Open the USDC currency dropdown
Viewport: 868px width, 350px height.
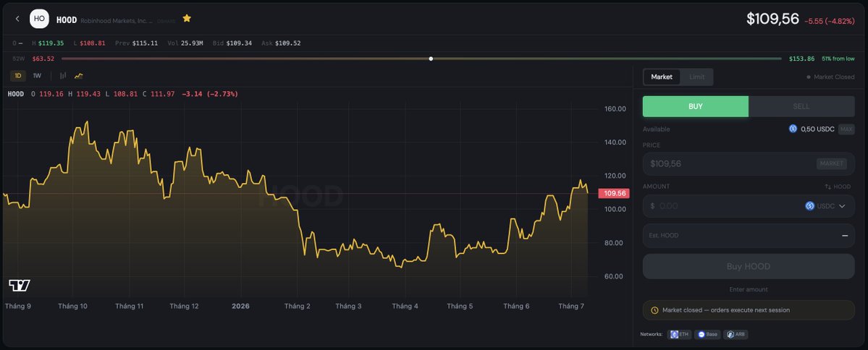tap(825, 205)
